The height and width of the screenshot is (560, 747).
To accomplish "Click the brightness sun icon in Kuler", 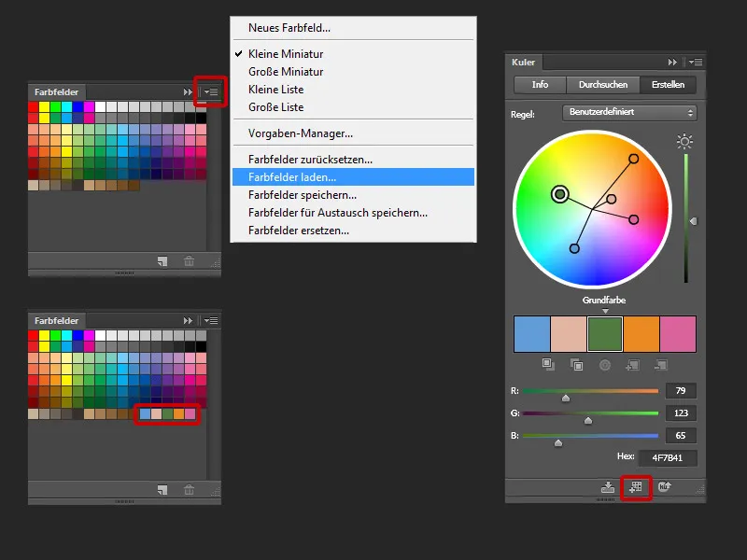I will click(685, 142).
